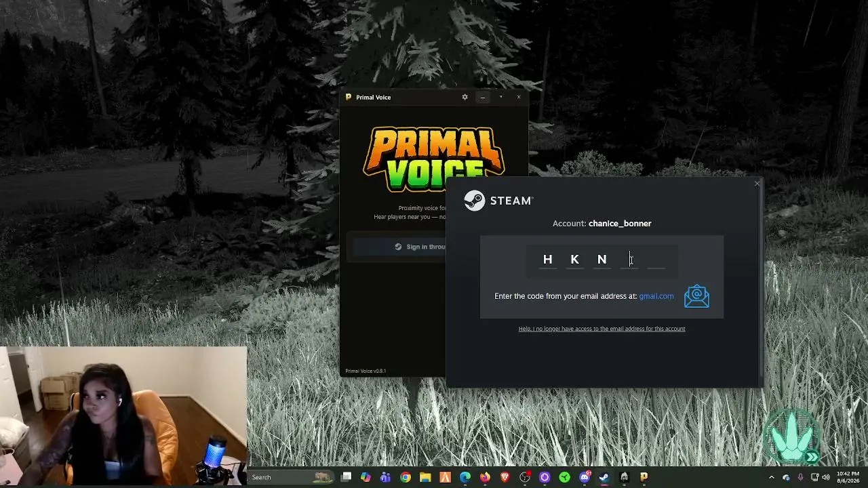Switch to Primal Voice on the taskbar
This screenshot has height=488, width=868.
click(x=644, y=477)
